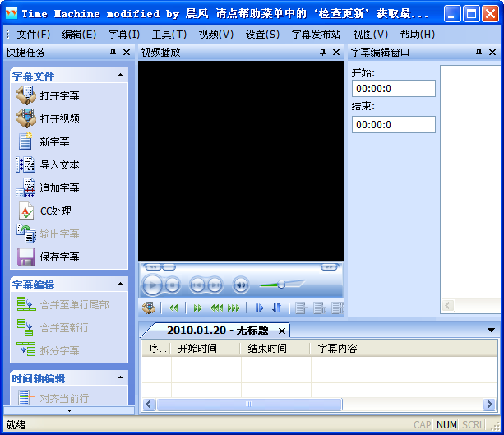Click the blue play/pause toolbar icon
This screenshot has width=504, height=435.
259,308
